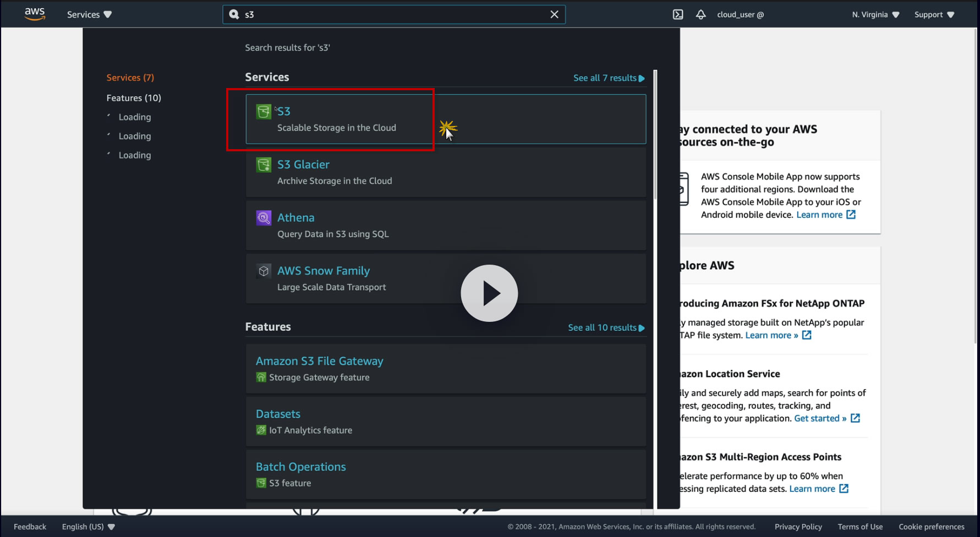
Task: Open S3 Glacier service
Action: coord(446,172)
